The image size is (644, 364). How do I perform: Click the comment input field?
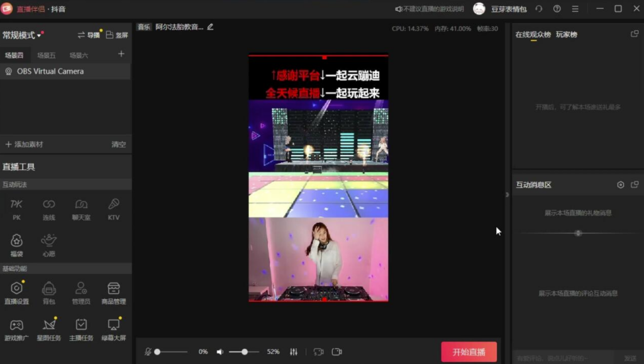point(563,359)
